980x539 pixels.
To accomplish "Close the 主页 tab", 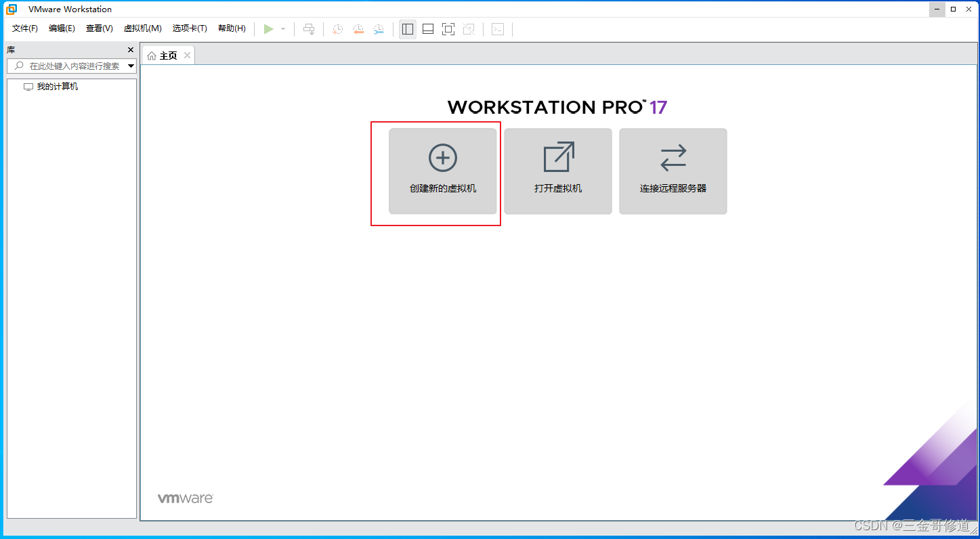I will pyautogui.click(x=188, y=55).
